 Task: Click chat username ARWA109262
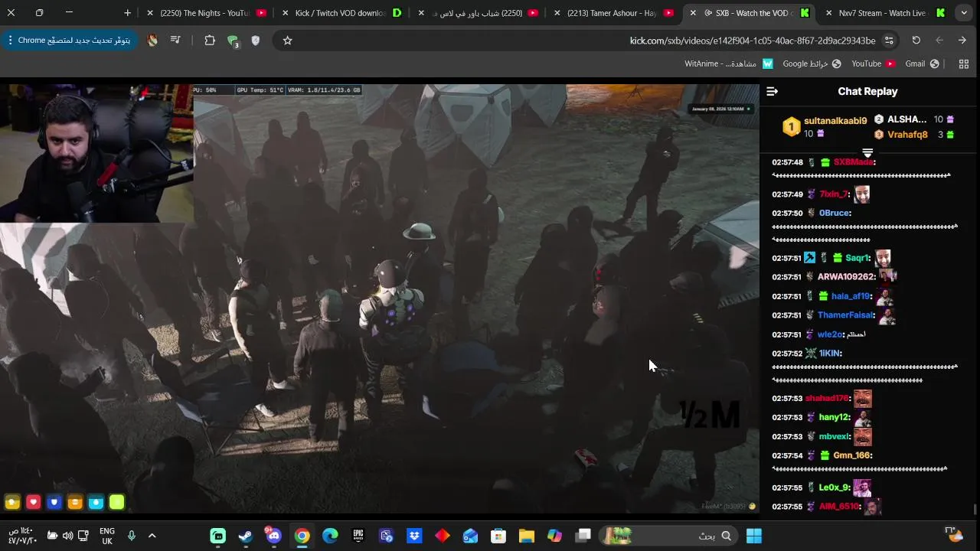846,277
